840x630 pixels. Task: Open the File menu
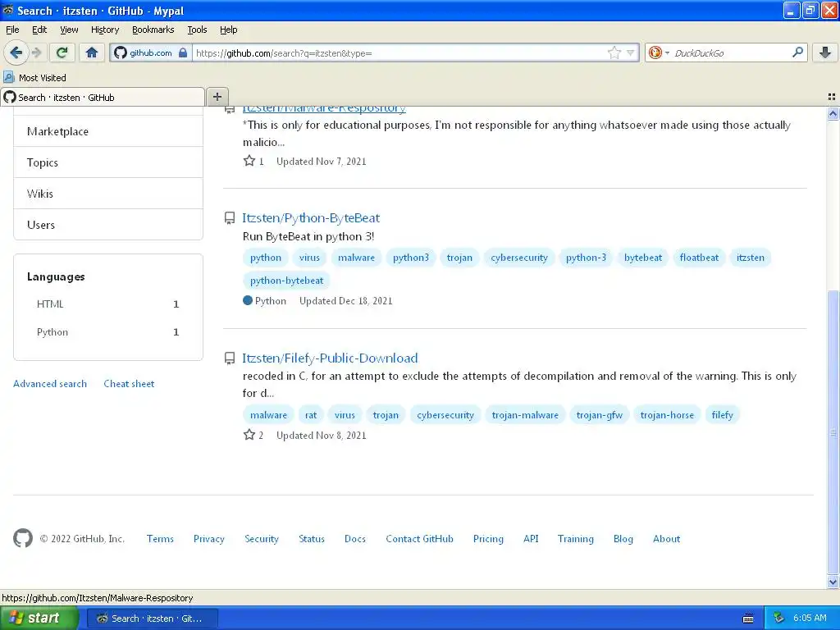click(x=12, y=30)
